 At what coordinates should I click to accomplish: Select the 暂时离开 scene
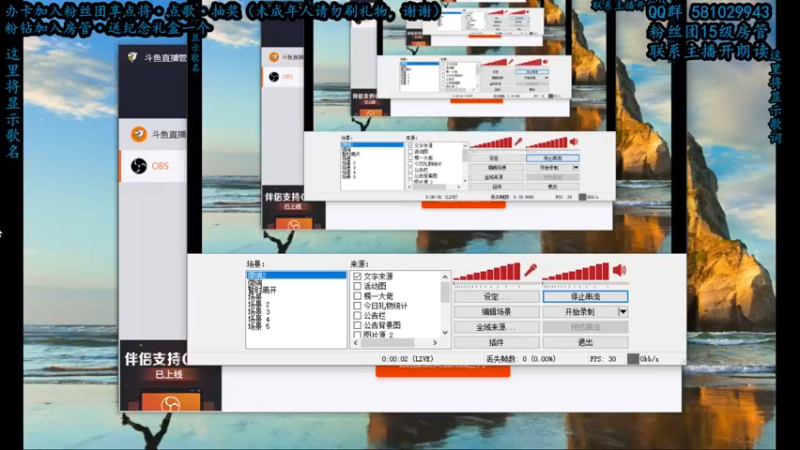(x=262, y=290)
